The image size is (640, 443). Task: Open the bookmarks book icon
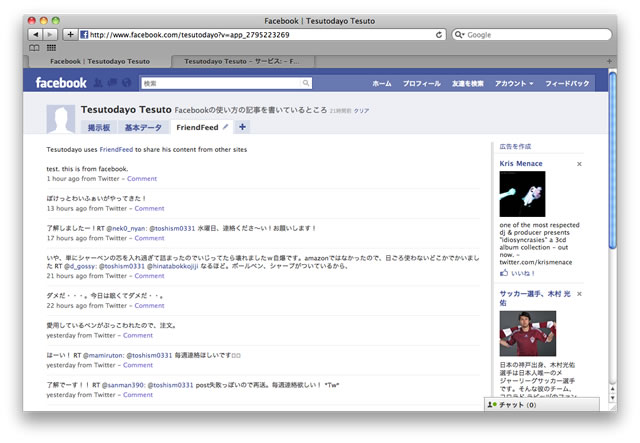34,48
